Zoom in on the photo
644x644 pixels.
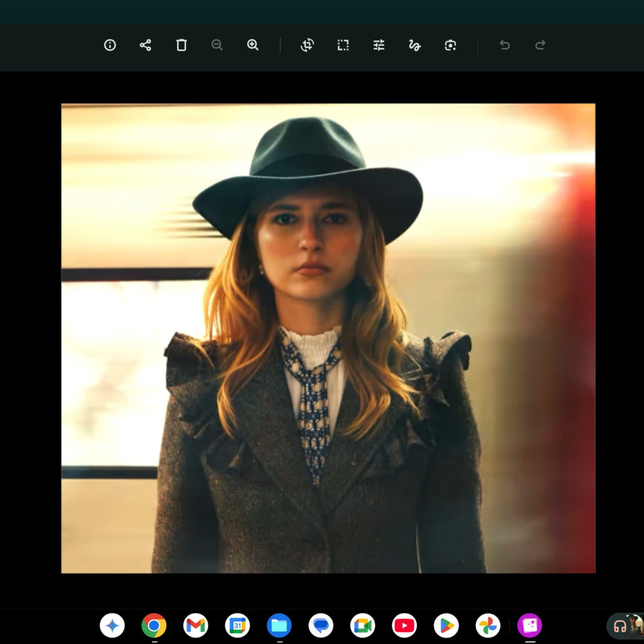coord(253,45)
